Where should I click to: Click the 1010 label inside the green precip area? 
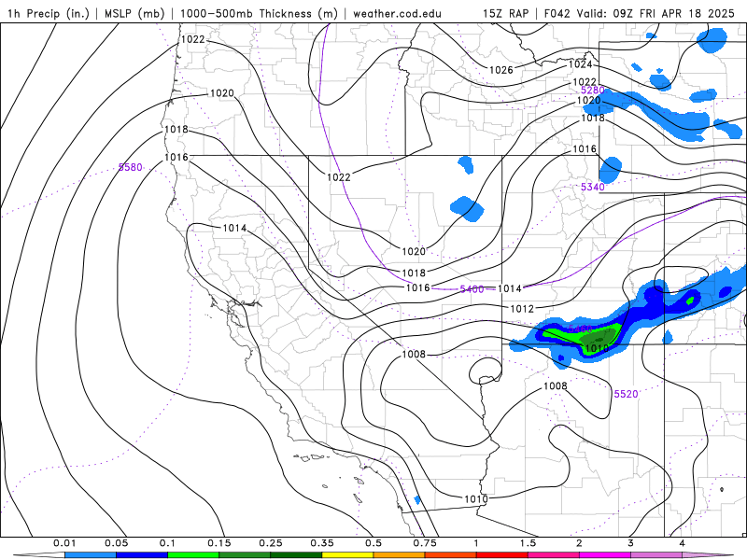(596, 348)
